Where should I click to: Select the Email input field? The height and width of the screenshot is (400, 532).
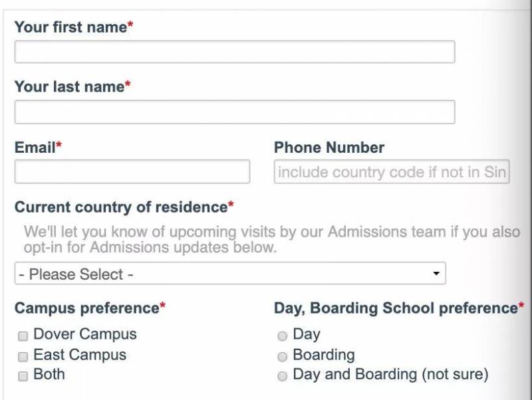pyautogui.click(x=132, y=171)
